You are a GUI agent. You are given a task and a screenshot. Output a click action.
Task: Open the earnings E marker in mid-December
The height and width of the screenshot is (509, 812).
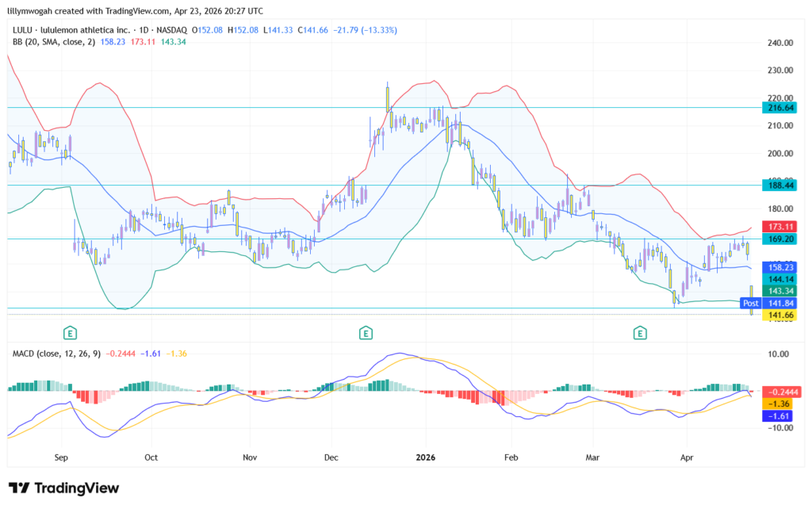click(365, 332)
